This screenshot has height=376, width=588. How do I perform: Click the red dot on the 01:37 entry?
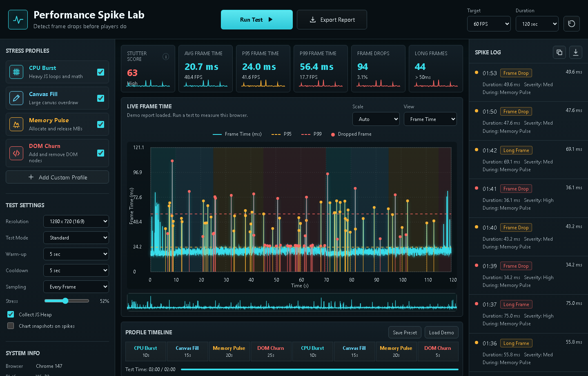477,304
